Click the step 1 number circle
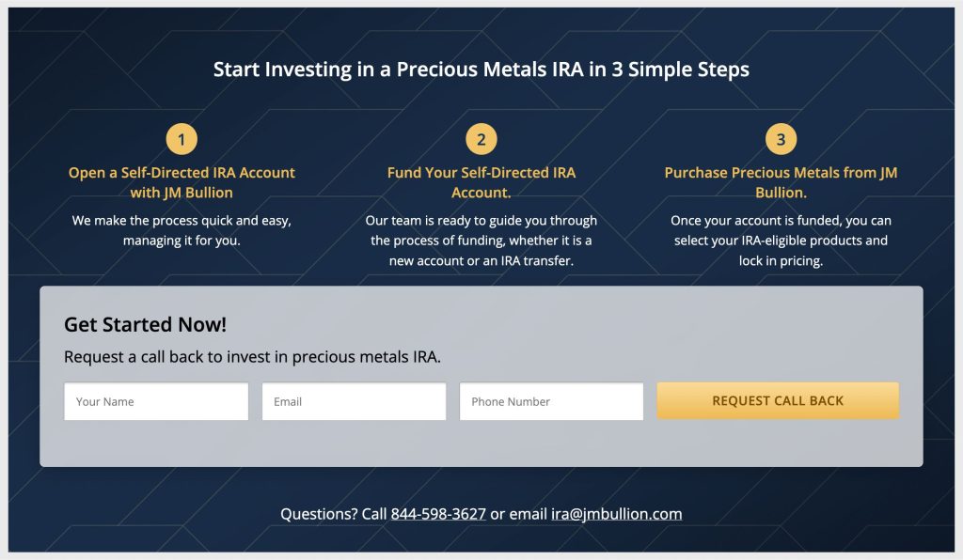Screen dimensions: 963x560 click(182, 140)
